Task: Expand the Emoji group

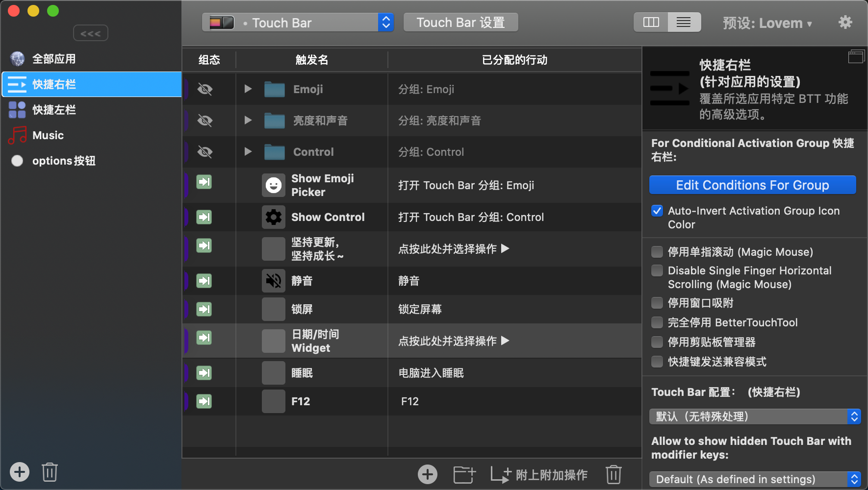Action: (248, 89)
